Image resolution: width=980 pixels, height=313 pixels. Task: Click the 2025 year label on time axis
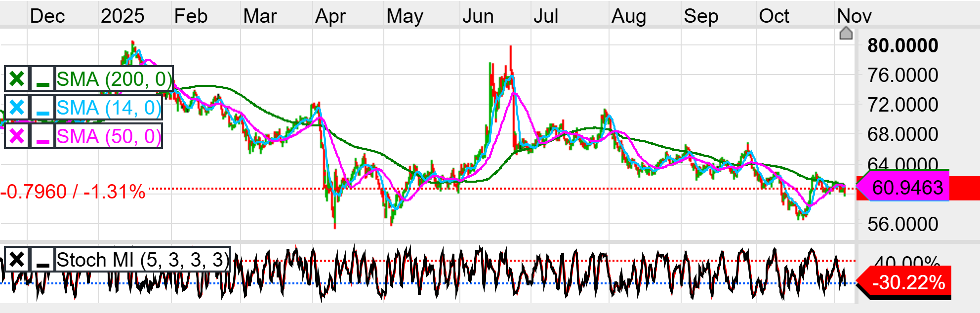pyautogui.click(x=122, y=16)
